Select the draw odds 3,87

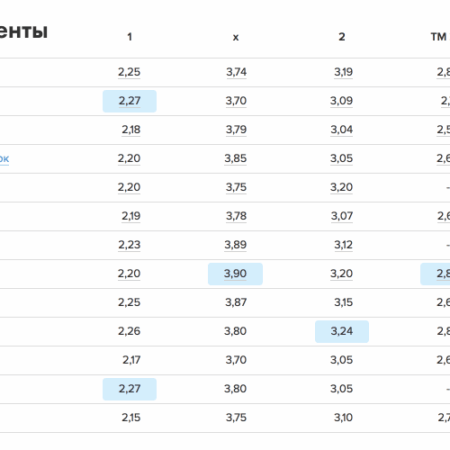point(236,302)
